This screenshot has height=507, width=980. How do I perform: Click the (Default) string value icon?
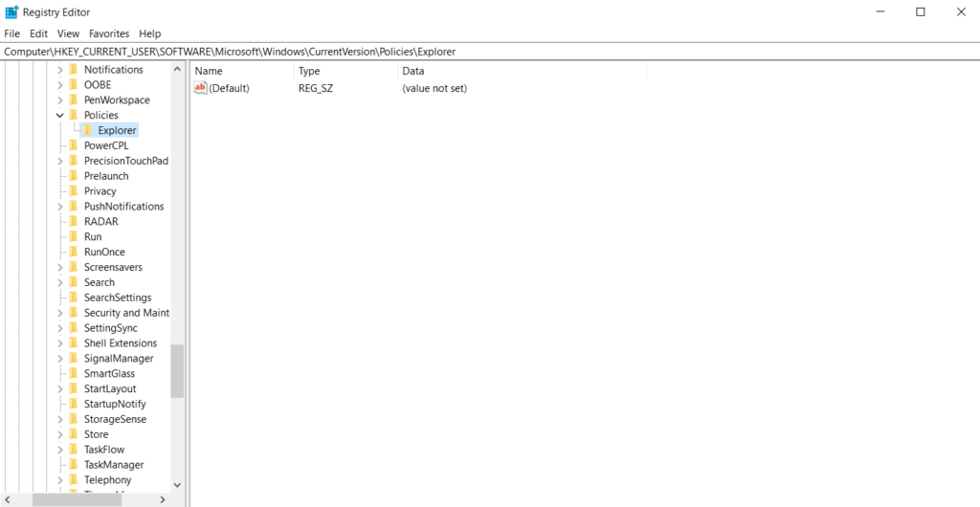tap(201, 88)
